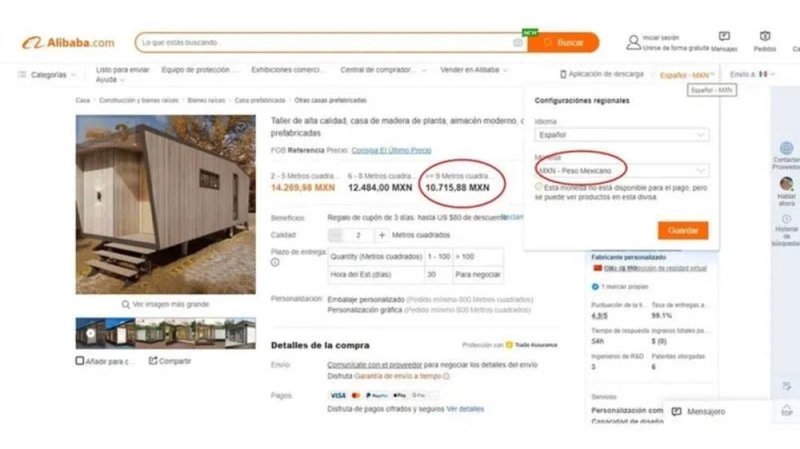The width and height of the screenshot is (800, 449).
Task: Increase quantity with the plus stepper
Action: coord(382,235)
